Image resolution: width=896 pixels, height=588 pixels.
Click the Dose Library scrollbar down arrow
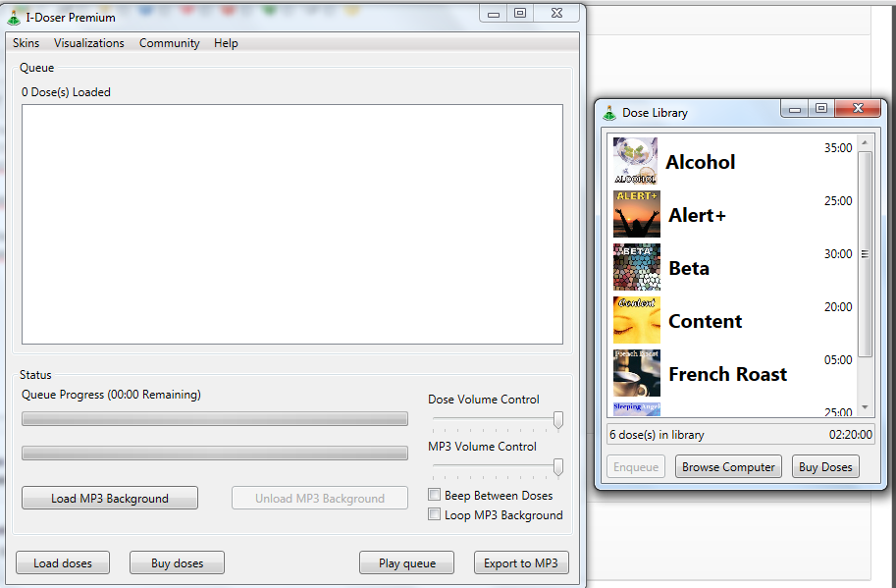865,406
